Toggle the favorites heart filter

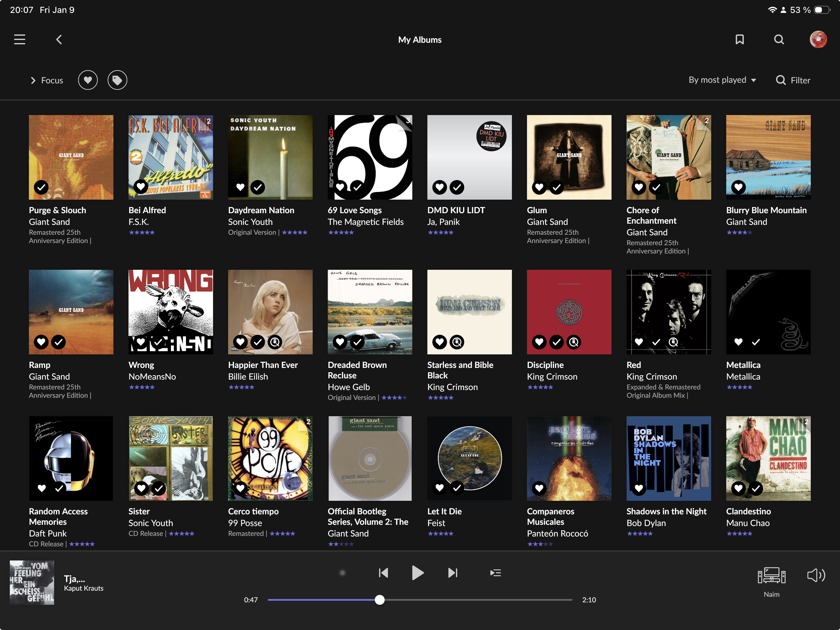pos(88,80)
